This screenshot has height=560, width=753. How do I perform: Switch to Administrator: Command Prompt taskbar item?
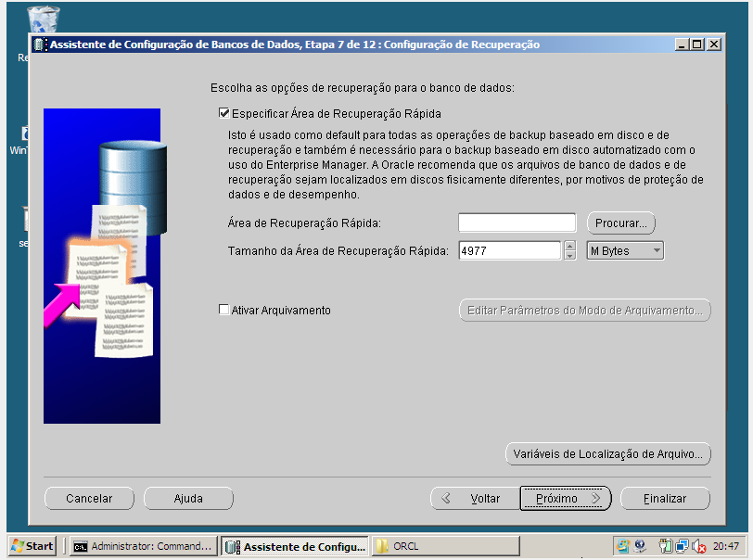(x=143, y=546)
